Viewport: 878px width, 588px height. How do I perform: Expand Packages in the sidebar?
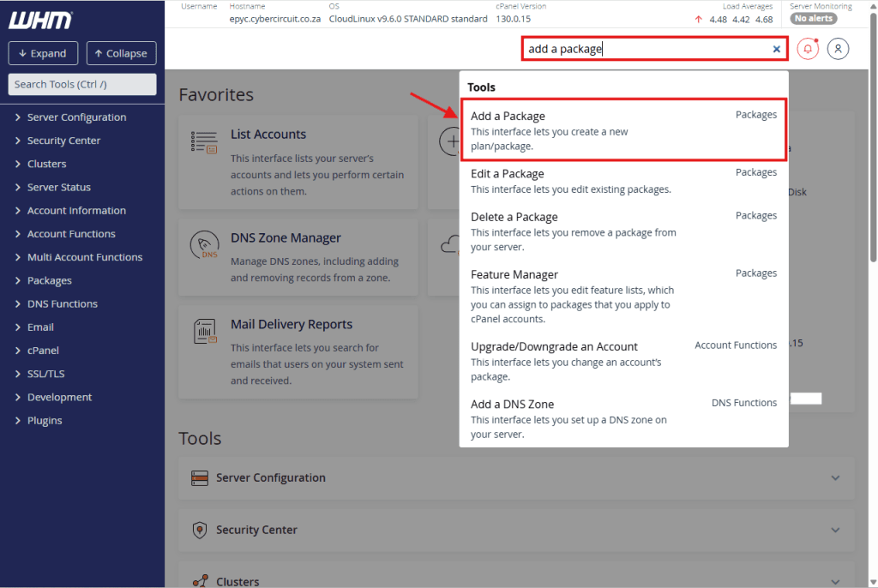tap(49, 280)
